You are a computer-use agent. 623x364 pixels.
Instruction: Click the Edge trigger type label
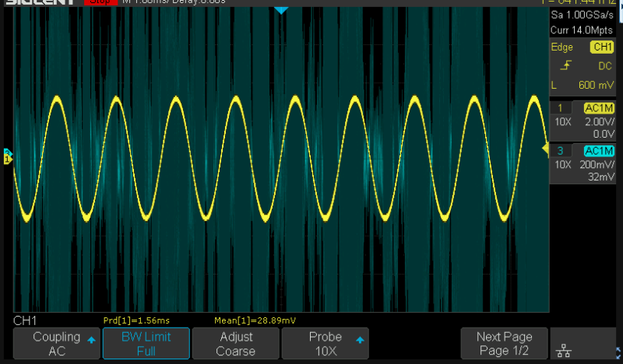[562, 47]
